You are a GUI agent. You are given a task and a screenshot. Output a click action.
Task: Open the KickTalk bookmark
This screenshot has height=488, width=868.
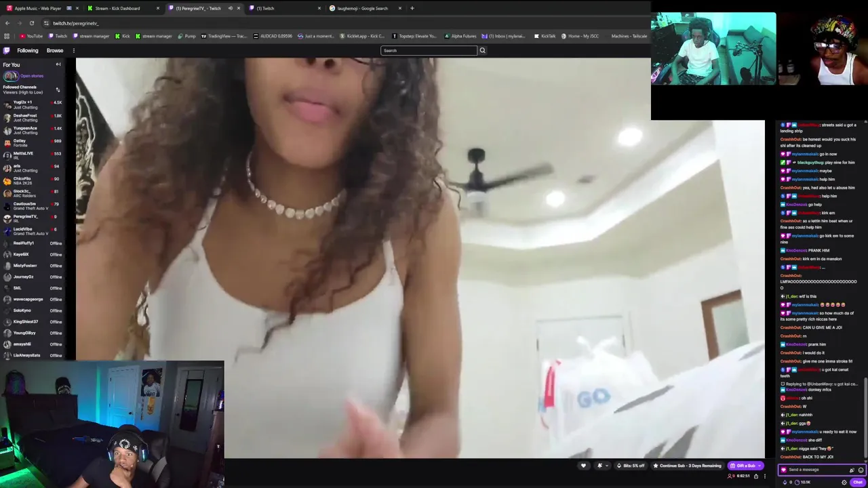pos(545,36)
